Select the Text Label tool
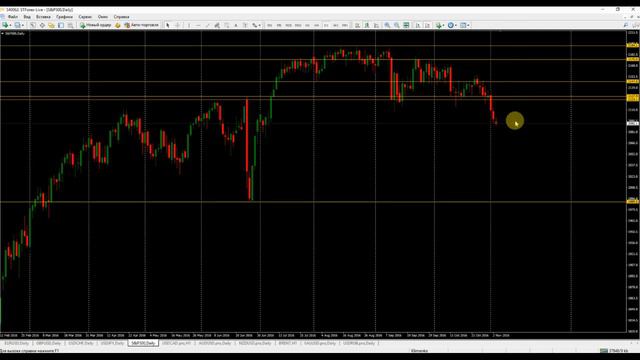This screenshot has width=640, height=360. 245,25
